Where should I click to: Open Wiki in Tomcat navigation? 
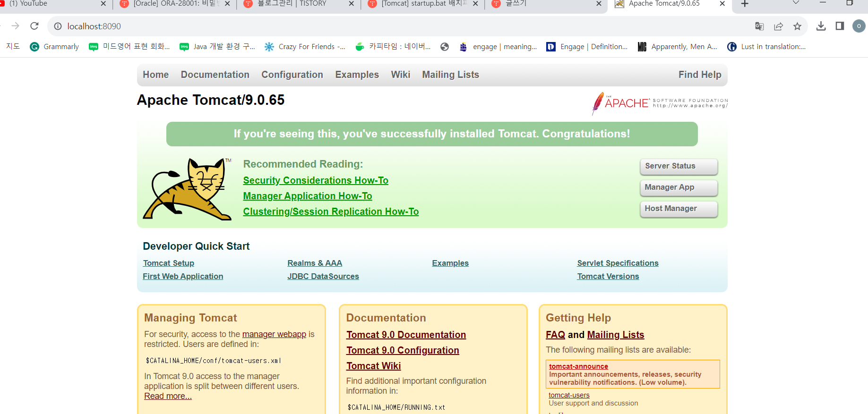pos(400,75)
